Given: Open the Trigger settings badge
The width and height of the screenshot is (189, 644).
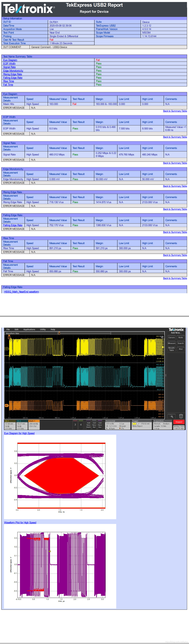Looking at the screenshot, I should pyautogui.click(x=142, y=425).
